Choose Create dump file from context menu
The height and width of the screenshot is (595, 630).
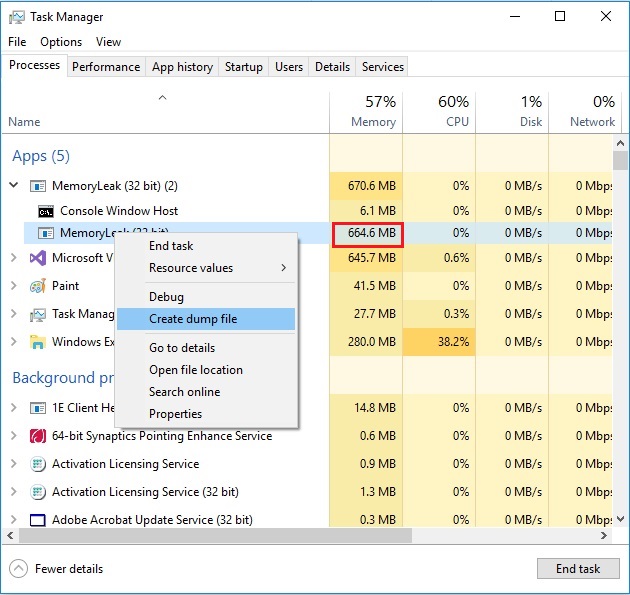[206, 319]
